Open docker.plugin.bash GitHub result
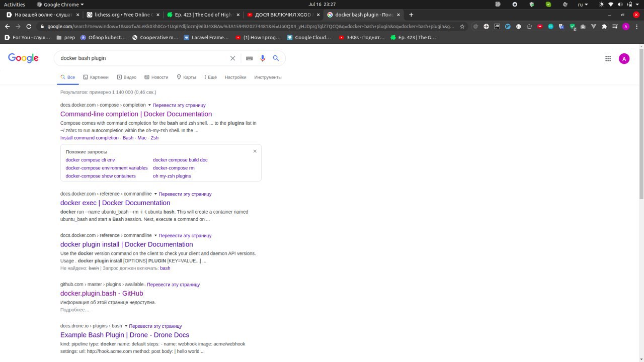 coord(102,294)
